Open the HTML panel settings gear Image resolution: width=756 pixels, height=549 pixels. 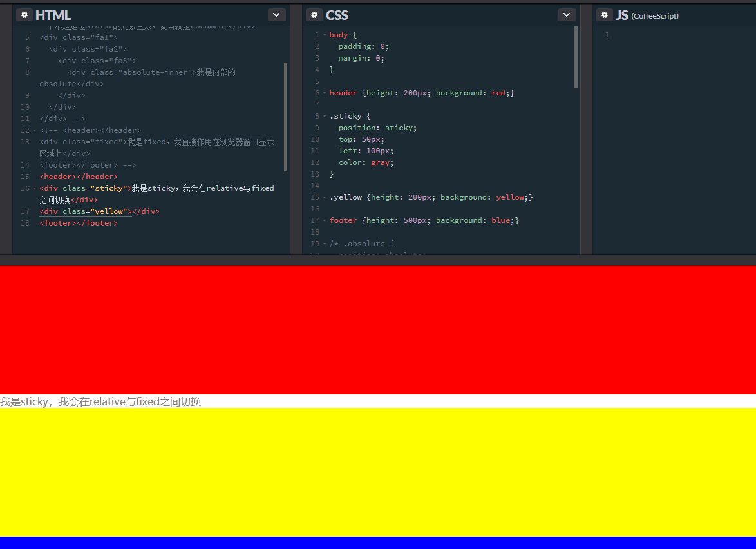(x=24, y=15)
